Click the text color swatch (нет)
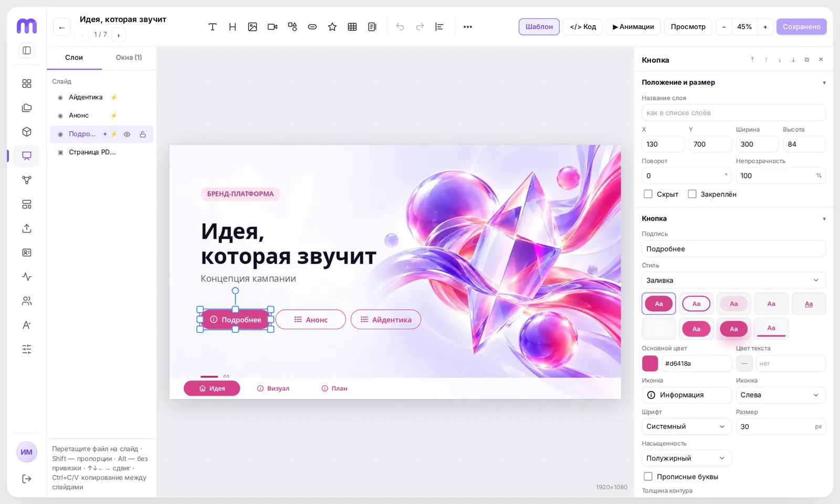This screenshot has height=504, width=840. point(744,363)
